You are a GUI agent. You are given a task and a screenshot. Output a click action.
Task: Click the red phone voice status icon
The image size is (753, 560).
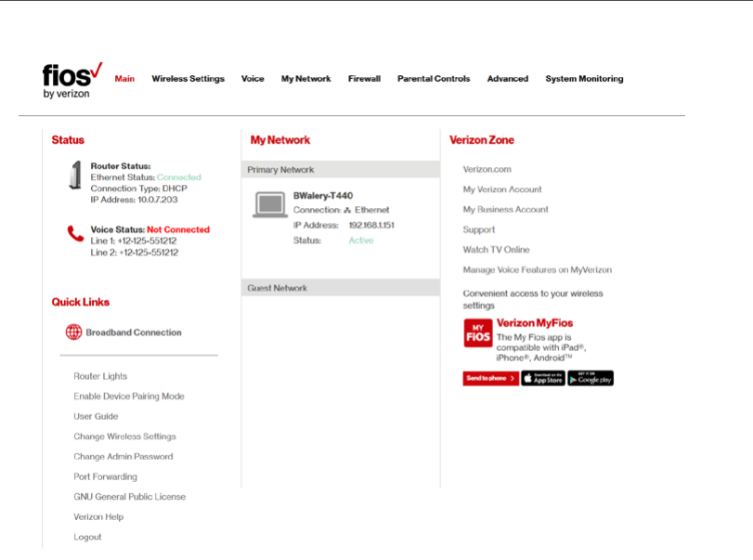point(75,233)
